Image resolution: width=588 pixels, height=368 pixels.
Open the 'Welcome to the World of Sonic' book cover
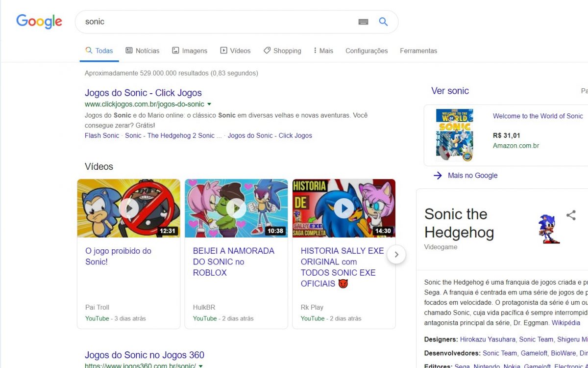click(454, 135)
